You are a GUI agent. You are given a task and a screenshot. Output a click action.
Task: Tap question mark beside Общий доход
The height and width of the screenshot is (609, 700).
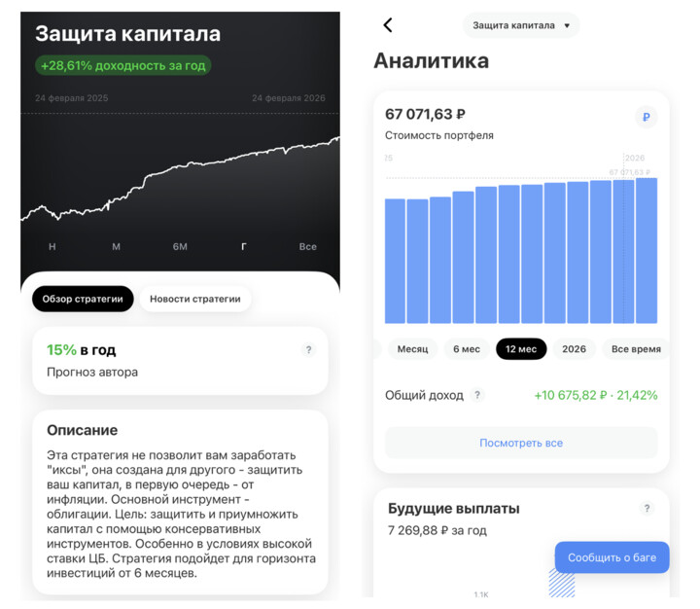(x=477, y=395)
